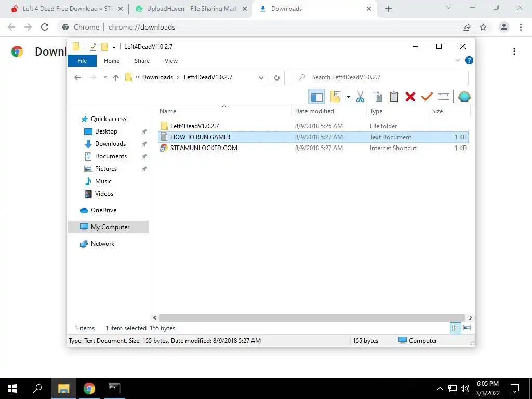
Task: Expand the breadcrumb arrow after Downloads
Action: click(178, 78)
